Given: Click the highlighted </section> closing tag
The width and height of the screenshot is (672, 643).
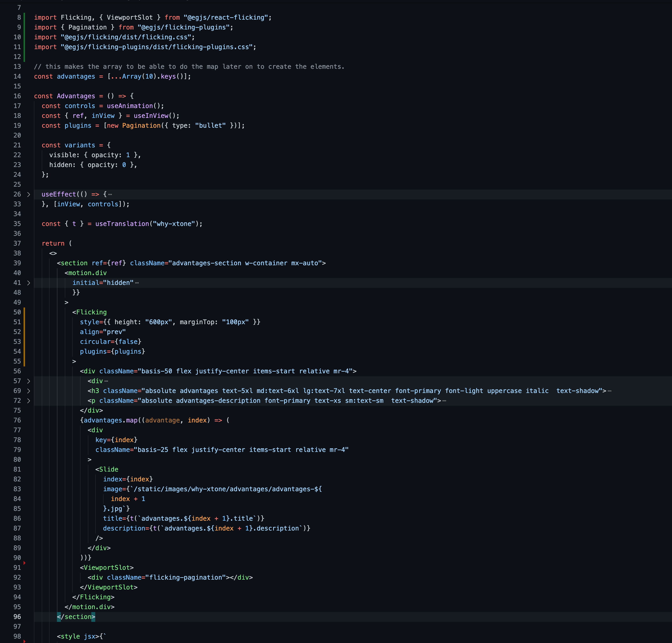Looking at the screenshot, I should [76, 617].
